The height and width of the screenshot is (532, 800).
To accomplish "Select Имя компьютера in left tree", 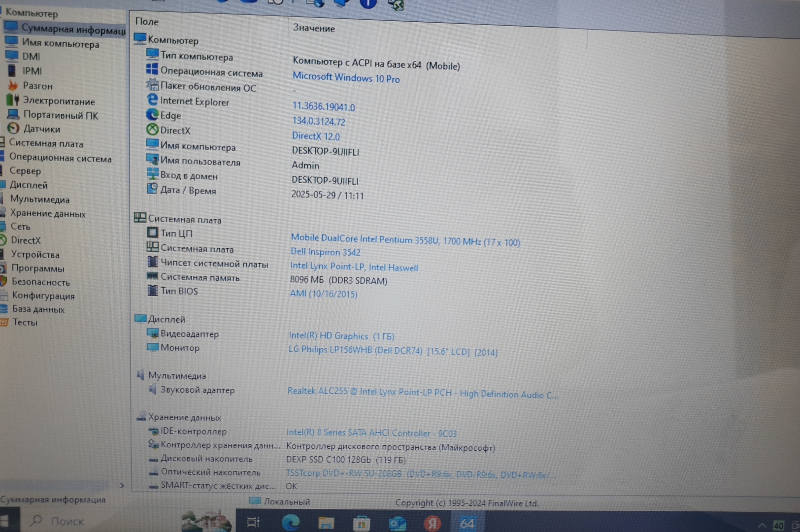I will [x=60, y=43].
